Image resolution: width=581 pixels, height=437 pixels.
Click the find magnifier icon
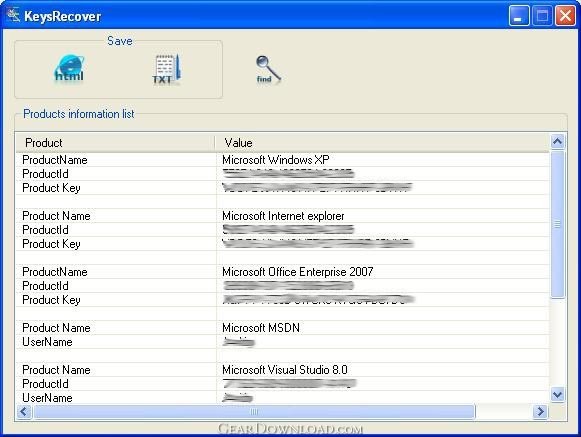click(x=268, y=69)
